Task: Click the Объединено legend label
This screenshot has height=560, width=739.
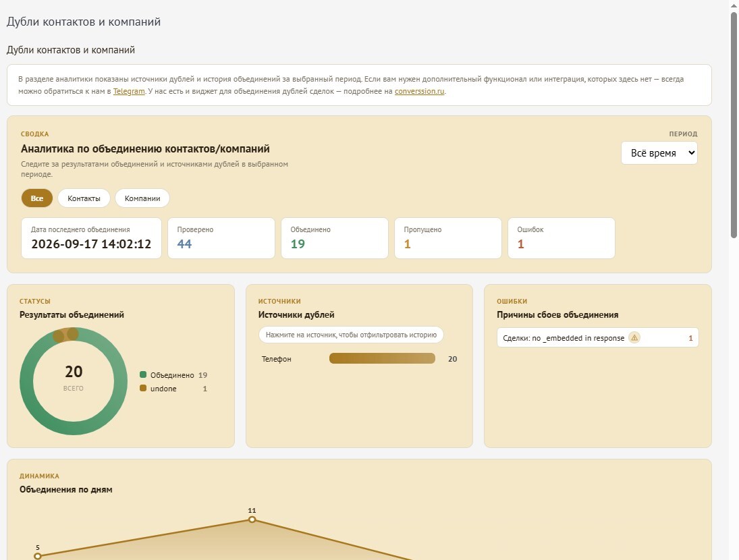Action: tap(172, 375)
